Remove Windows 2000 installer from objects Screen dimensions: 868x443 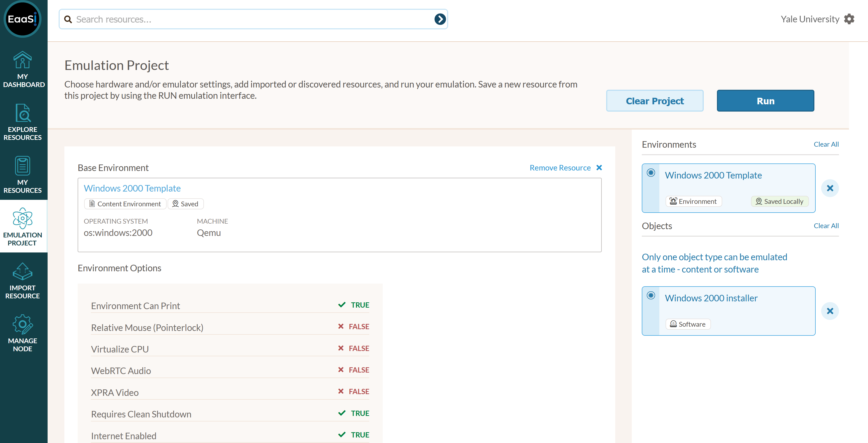[830, 311]
